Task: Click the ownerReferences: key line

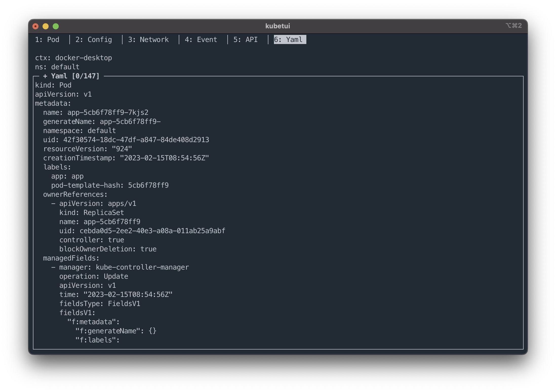Action: (x=75, y=194)
